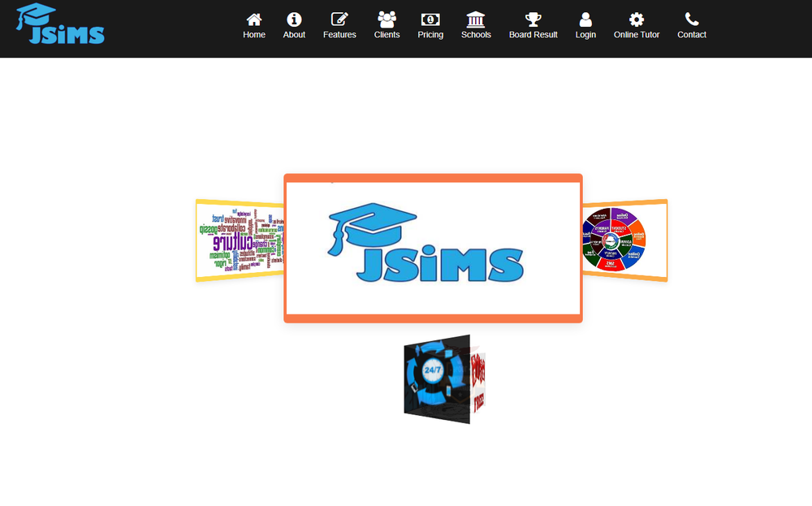Click the center JSIMS banner slide
812x506 pixels.
point(432,246)
